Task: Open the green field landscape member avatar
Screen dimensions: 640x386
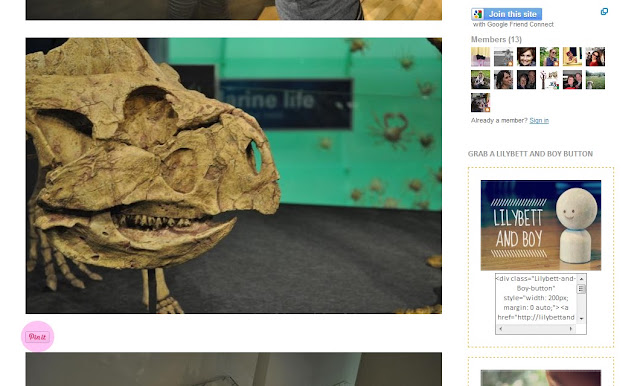Action: pos(595,80)
